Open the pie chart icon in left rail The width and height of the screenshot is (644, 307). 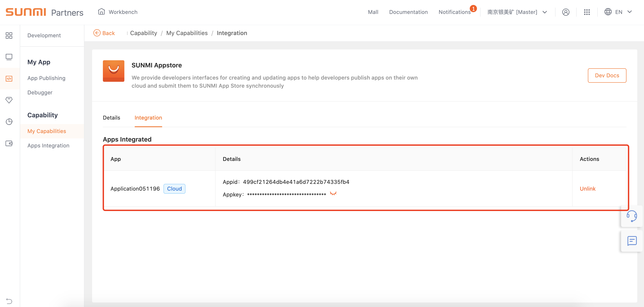tap(9, 122)
